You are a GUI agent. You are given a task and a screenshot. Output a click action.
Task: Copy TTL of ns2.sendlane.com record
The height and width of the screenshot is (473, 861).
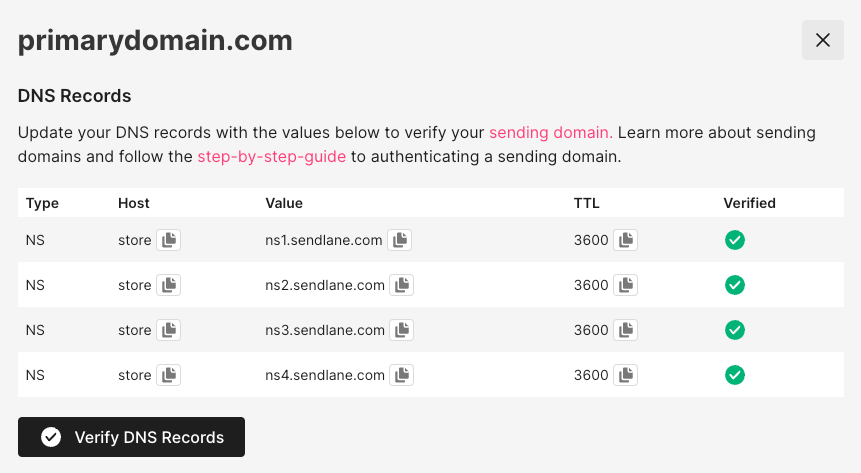[x=626, y=285]
